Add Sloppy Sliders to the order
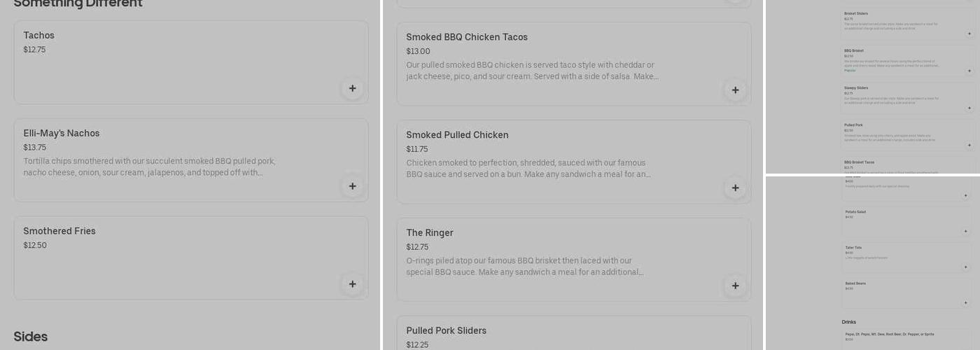 [x=969, y=108]
